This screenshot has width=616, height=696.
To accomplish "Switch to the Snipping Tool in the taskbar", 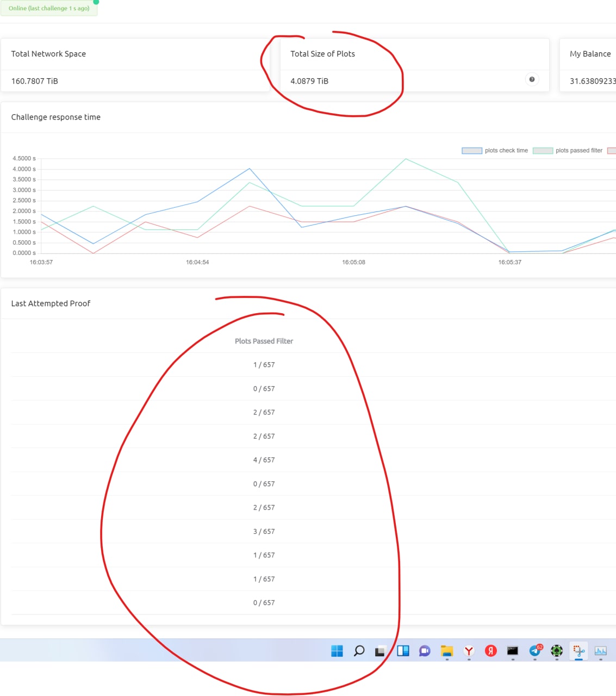I will [x=579, y=651].
